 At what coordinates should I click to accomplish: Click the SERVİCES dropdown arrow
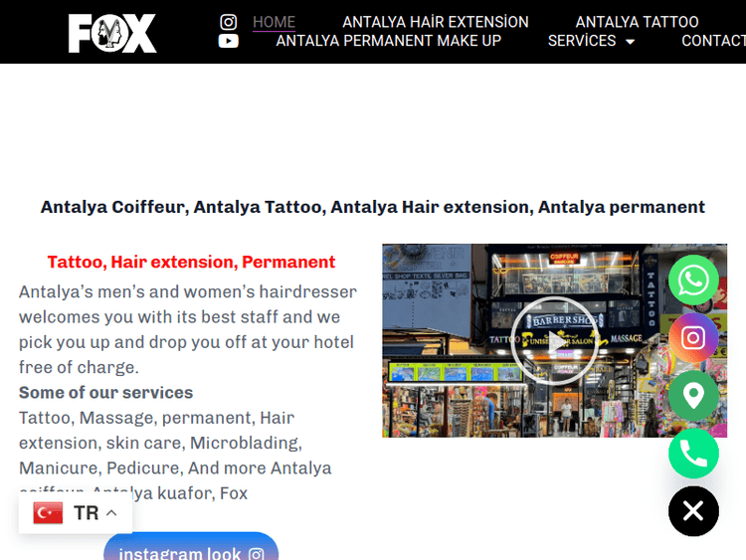coord(630,42)
